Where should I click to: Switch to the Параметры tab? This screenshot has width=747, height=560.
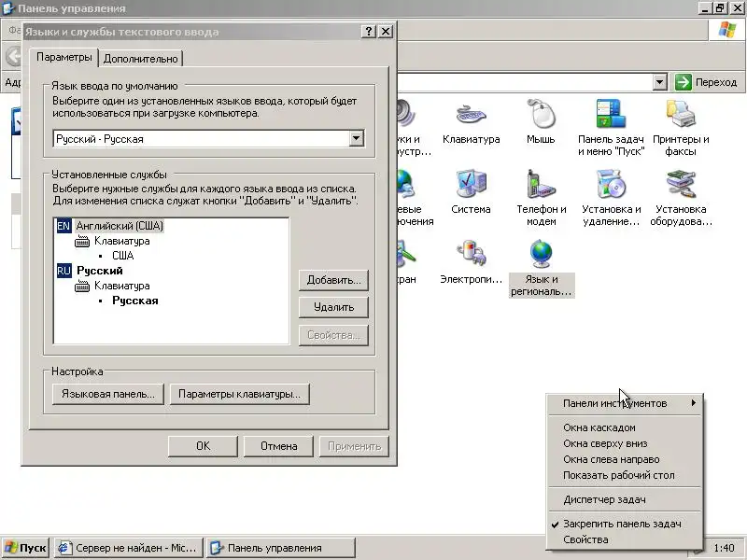click(63, 57)
